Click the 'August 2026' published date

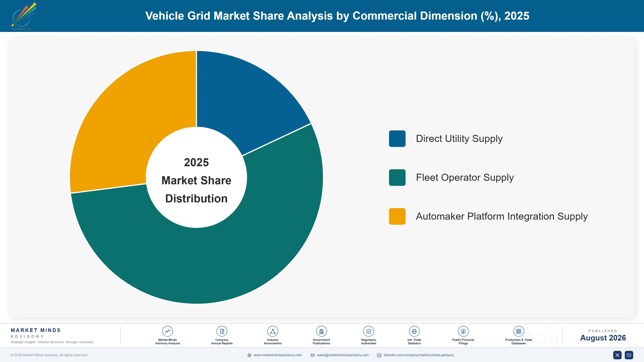[603, 338]
